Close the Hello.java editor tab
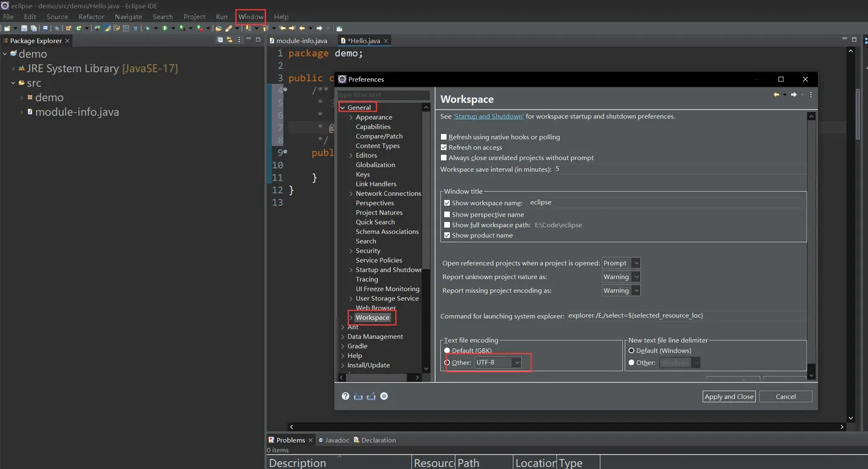Image resolution: width=868 pixels, height=469 pixels. [x=386, y=41]
